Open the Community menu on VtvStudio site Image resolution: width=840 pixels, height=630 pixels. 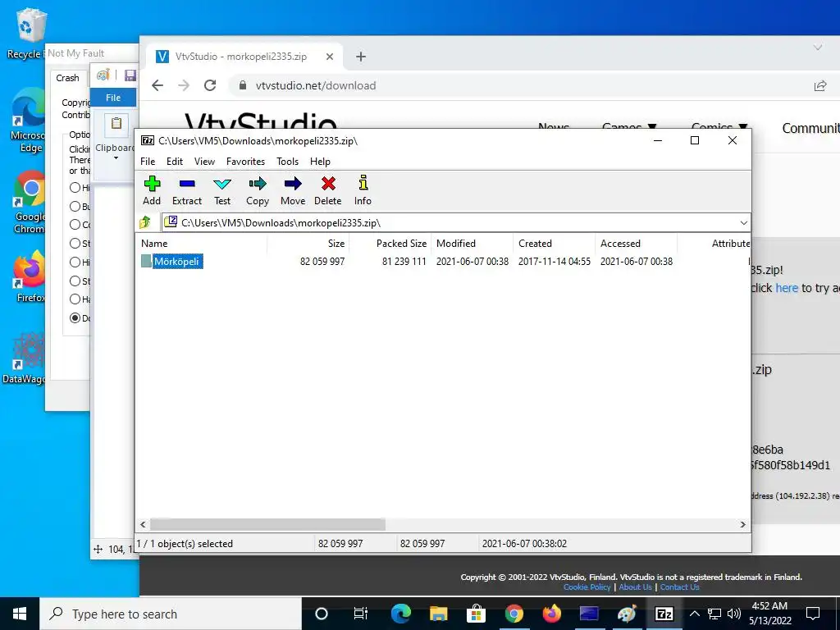pyautogui.click(x=810, y=128)
